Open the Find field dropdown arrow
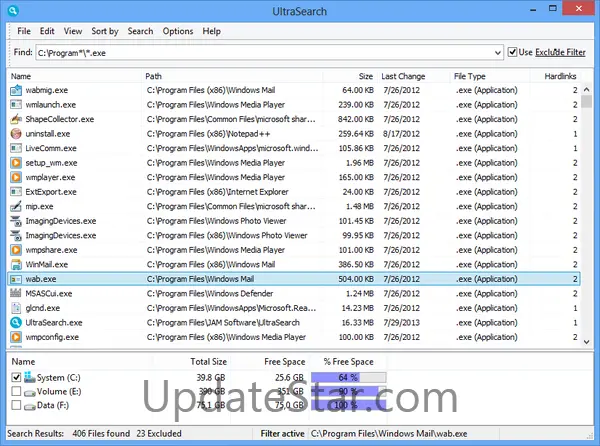 pos(497,53)
